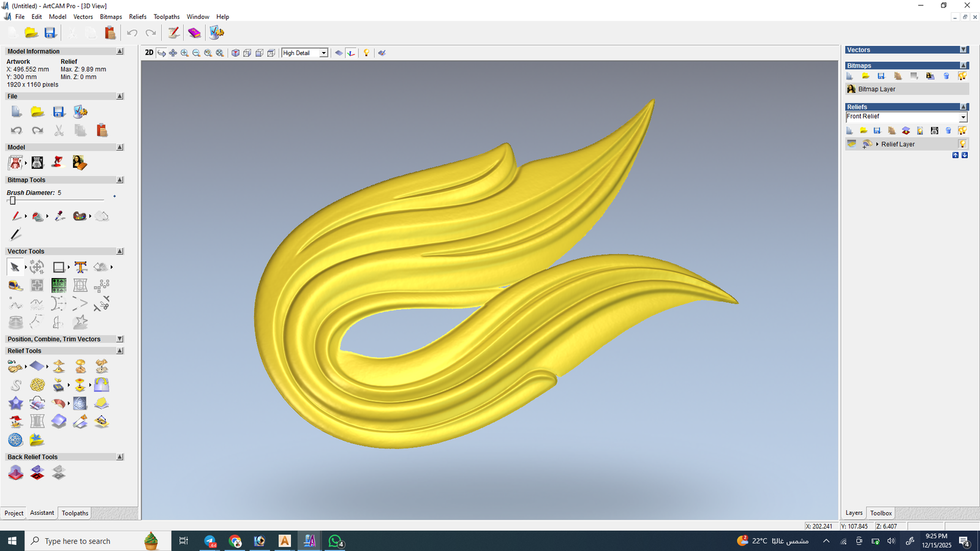Select the Create Vector Text tool

(80, 267)
